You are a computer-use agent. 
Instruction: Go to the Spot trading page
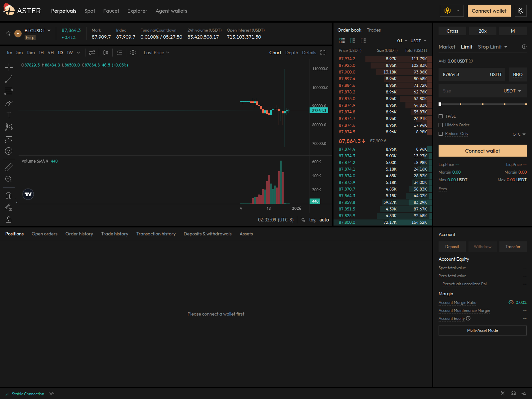[90, 11]
